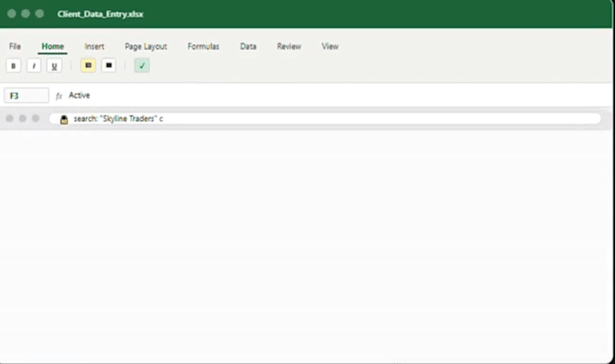Toggle bold formatting button
This screenshot has width=615, height=364.
[14, 66]
